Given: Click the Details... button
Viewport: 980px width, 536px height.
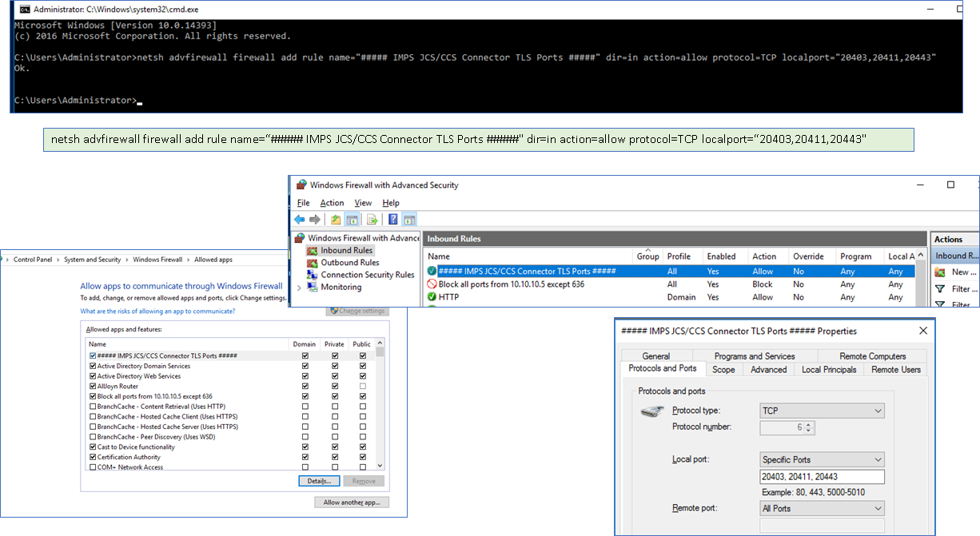Looking at the screenshot, I should click(319, 481).
